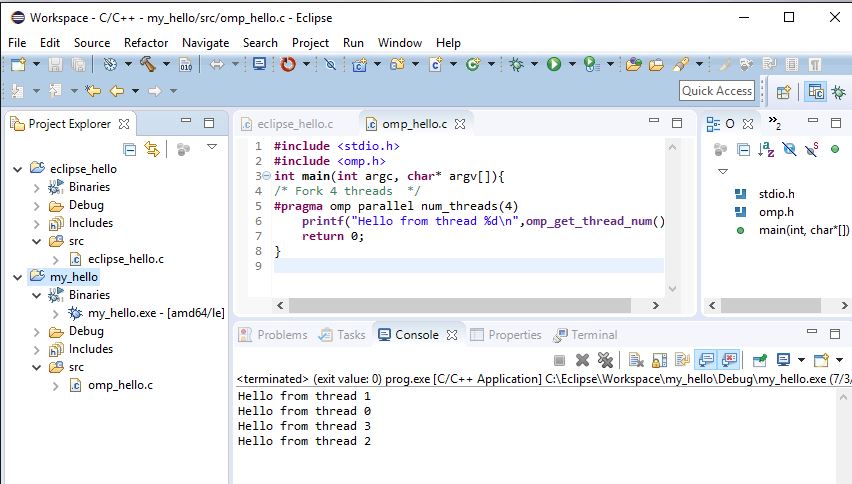Expand Debug folder under my_hello
The height and width of the screenshot is (484, 852).
click(x=36, y=332)
